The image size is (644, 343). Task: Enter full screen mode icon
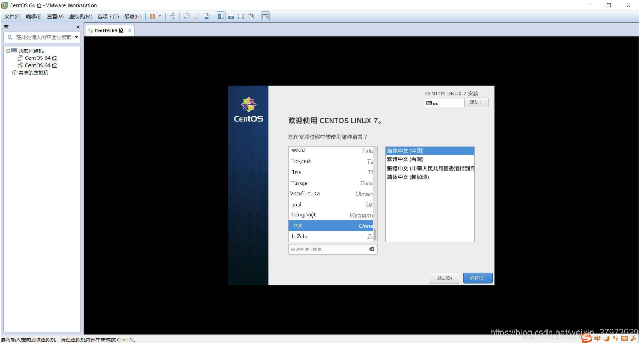pos(241,16)
